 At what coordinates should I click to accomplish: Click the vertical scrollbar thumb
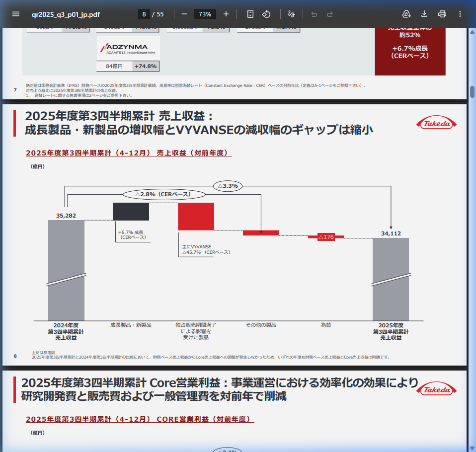472,92
